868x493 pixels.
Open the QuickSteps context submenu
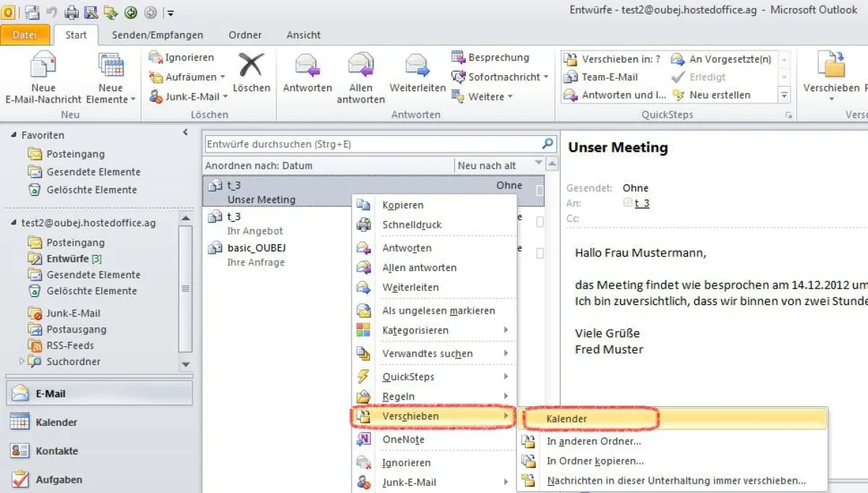[434, 377]
